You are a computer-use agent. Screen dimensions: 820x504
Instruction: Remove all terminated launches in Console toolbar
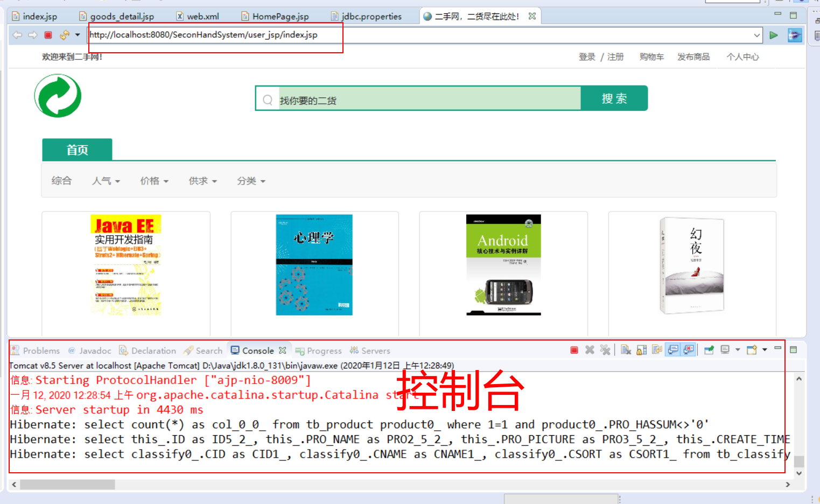click(x=605, y=350)
